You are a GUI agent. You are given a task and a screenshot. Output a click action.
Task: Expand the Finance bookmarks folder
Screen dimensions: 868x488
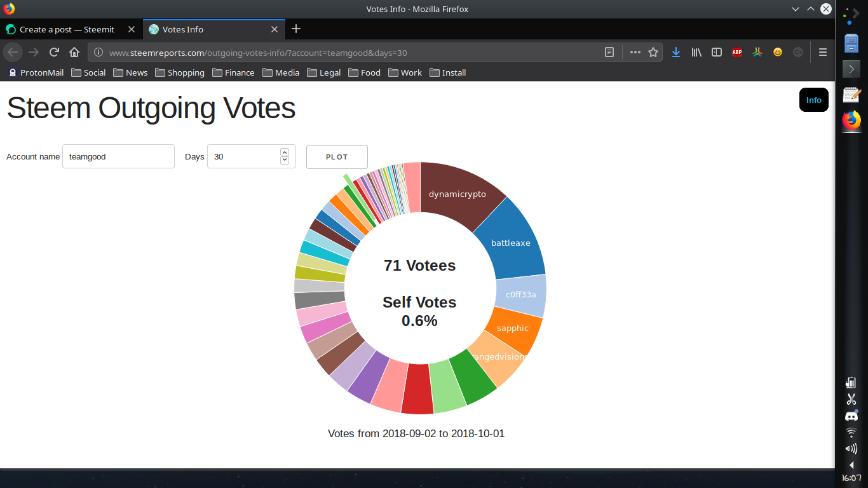pyautogui.click(x=233, y=72)
